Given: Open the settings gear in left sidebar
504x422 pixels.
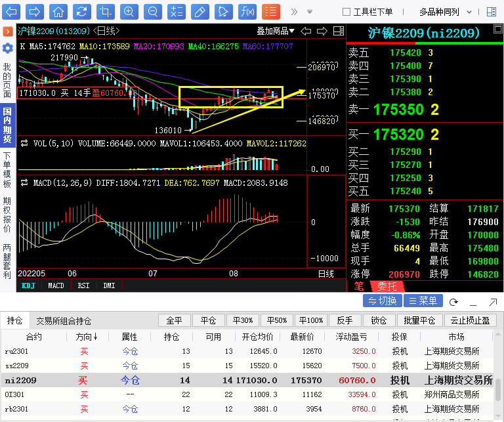Looking at the screenshot, I should [x=7, y=48].
